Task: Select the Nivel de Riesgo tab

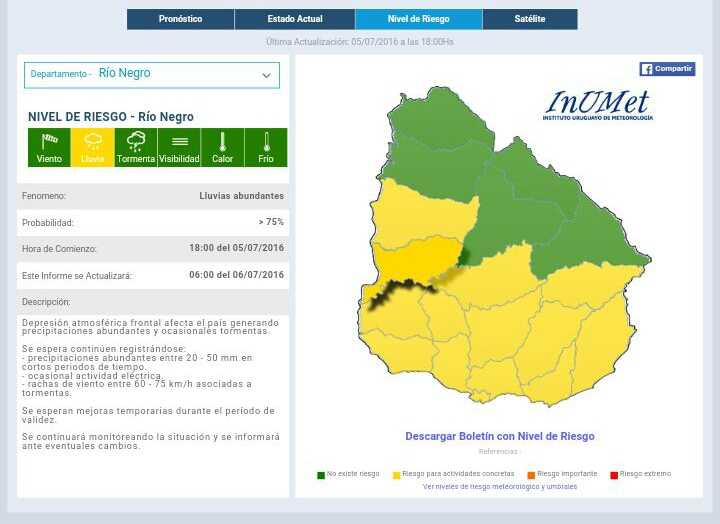Action: 418,19
